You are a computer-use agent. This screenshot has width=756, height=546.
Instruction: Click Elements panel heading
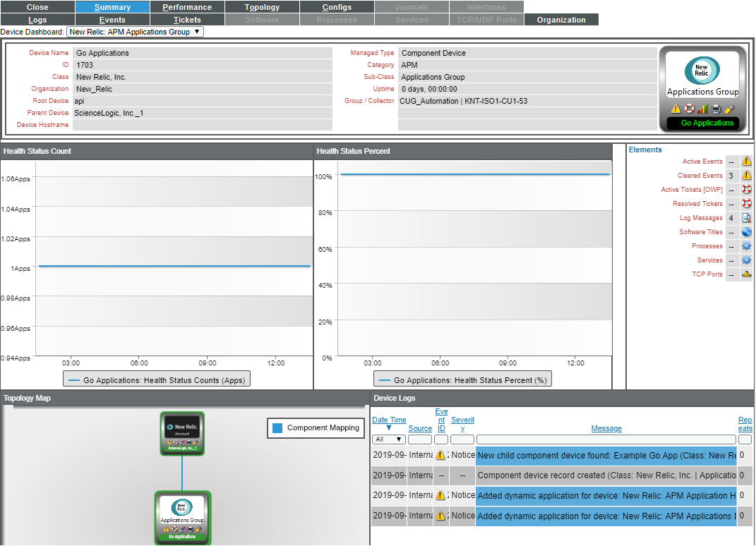point(645,150)
